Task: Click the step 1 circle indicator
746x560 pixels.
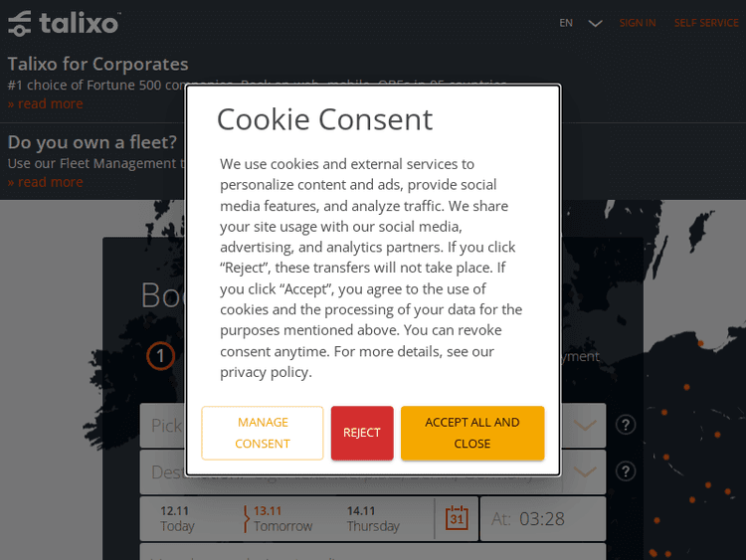Action: (x=161, y=355)
